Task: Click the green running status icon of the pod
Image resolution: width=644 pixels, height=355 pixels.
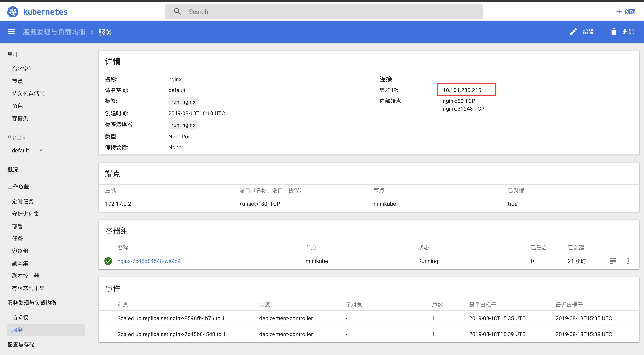Action: pyautogui.click(x=108, y=261)
